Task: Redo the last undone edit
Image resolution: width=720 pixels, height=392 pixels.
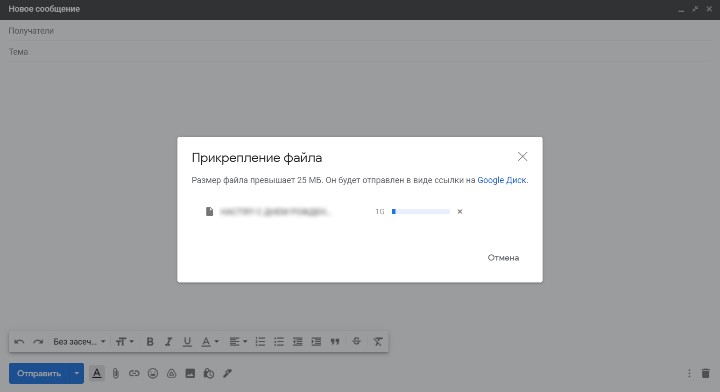Action: 38,342
